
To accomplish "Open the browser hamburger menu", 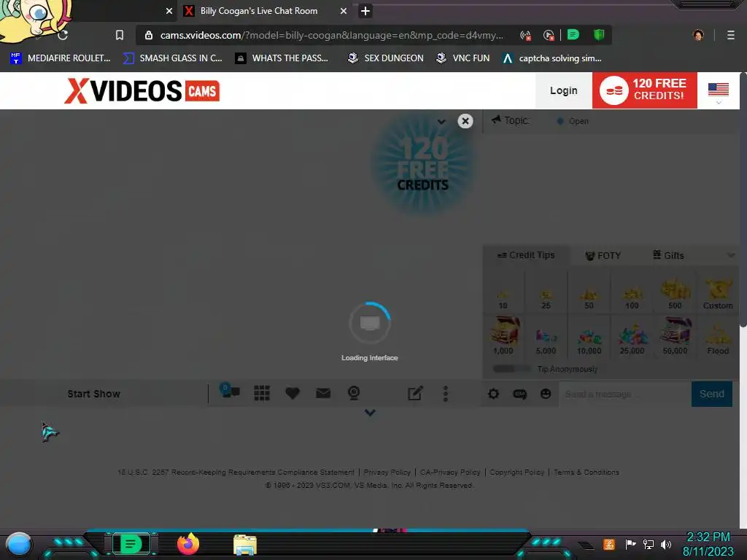I will (x=731, y=35).
